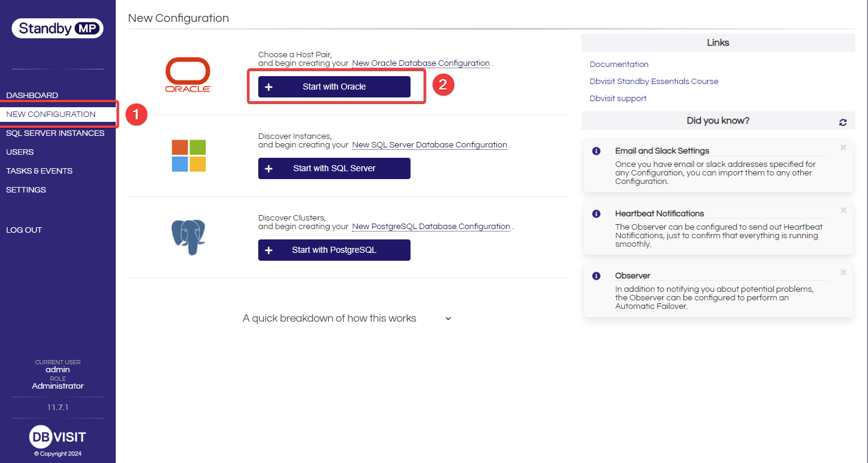Open New Oracle Database Configuration link

point(421,63)
